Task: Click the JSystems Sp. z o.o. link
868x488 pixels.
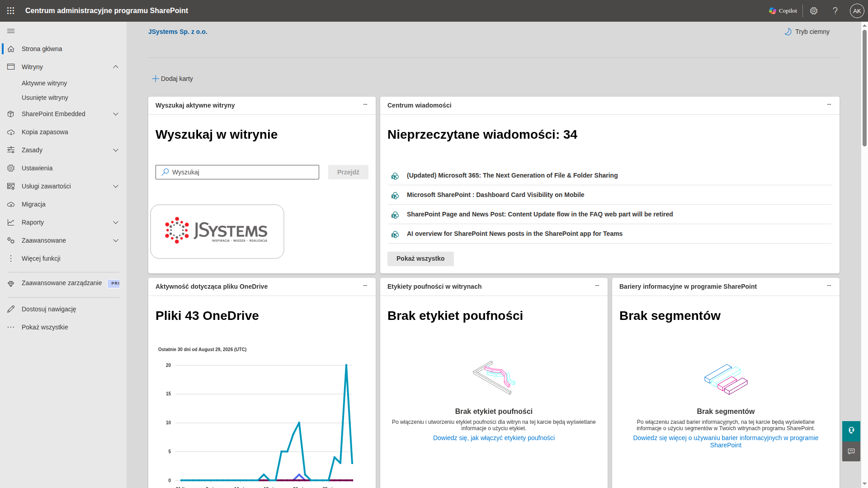Action: [178, 32]
